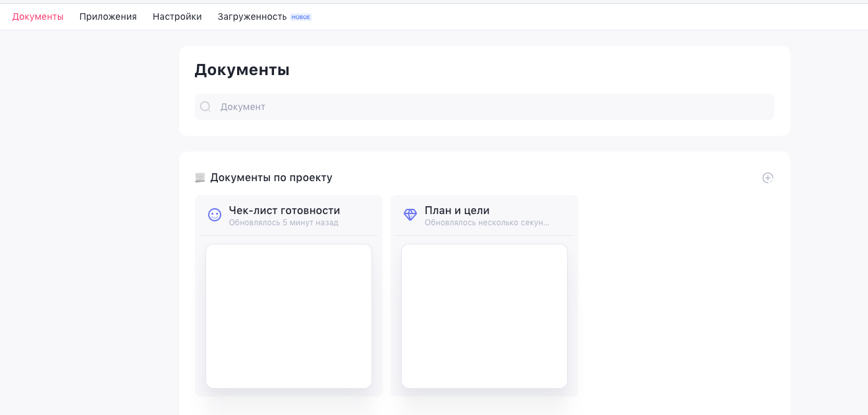This screenshot has width=868, height=415.
Task: Click the Документы page heading
Action: click(242, 70)
